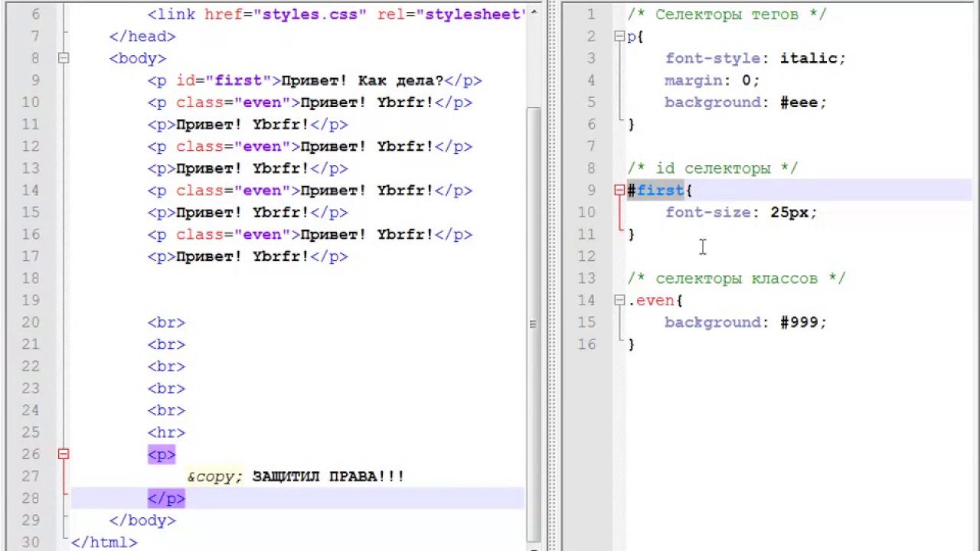Collapse the .even selector fold marker
The width and height of the screenshot is (980, 551).
(619, 302)
